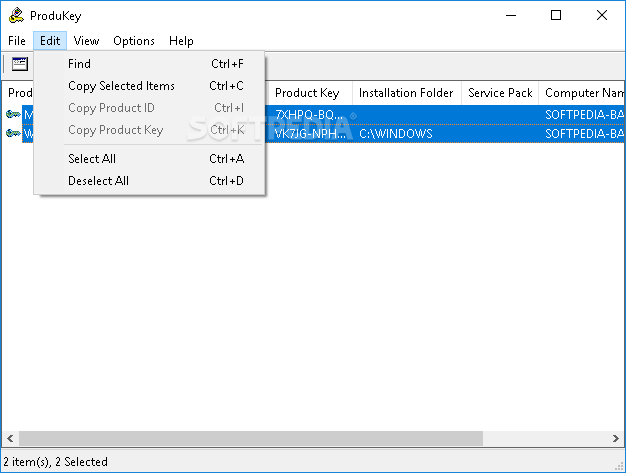Sort by the Computer Name column header

(x=582, y=93)
